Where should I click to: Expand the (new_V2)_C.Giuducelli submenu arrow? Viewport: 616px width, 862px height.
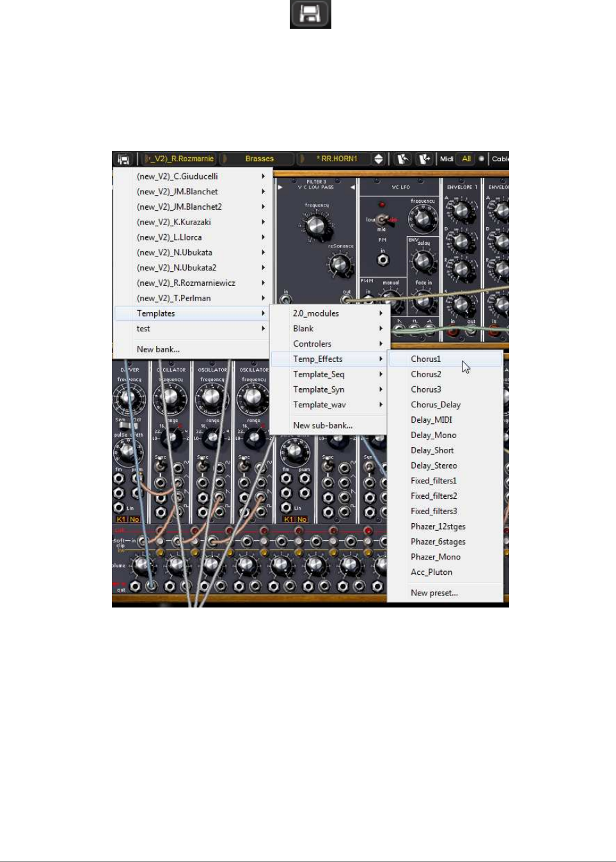263,176
